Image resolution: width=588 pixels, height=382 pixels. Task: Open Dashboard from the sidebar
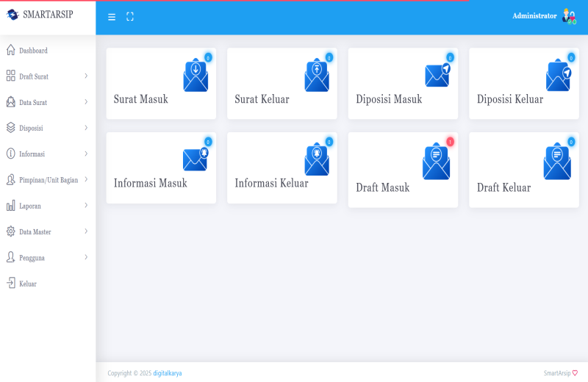(x=33, y=51)
